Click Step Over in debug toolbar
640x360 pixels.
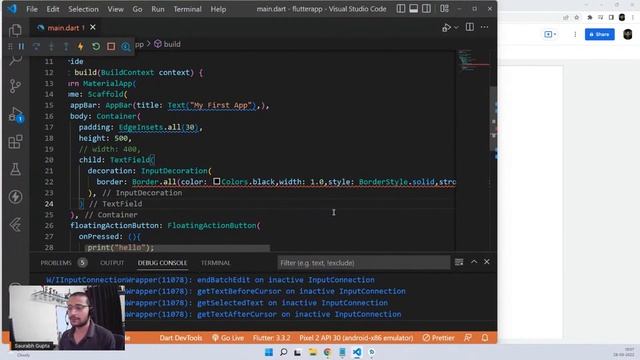36,47
